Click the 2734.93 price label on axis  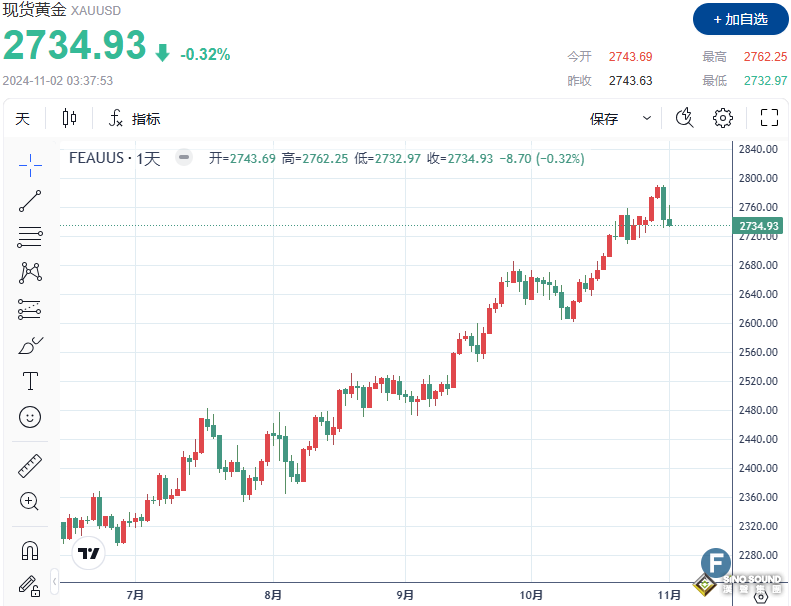click(x=758, y=226)
